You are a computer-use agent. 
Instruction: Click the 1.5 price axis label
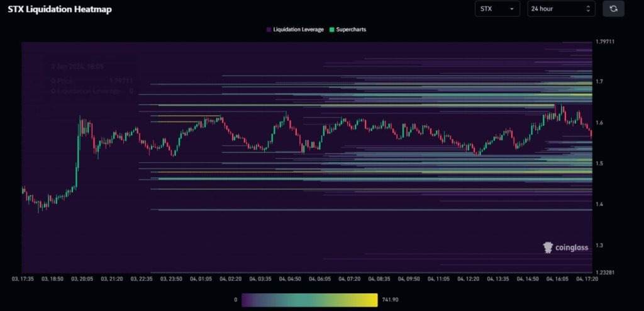tap(599, 164)
